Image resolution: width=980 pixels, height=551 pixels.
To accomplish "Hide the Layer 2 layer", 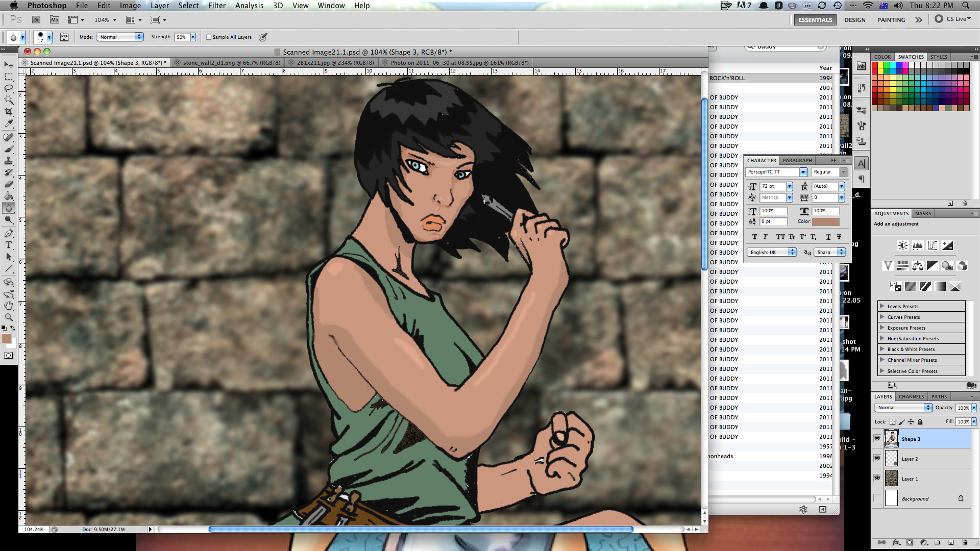I will tap(877, 458).
